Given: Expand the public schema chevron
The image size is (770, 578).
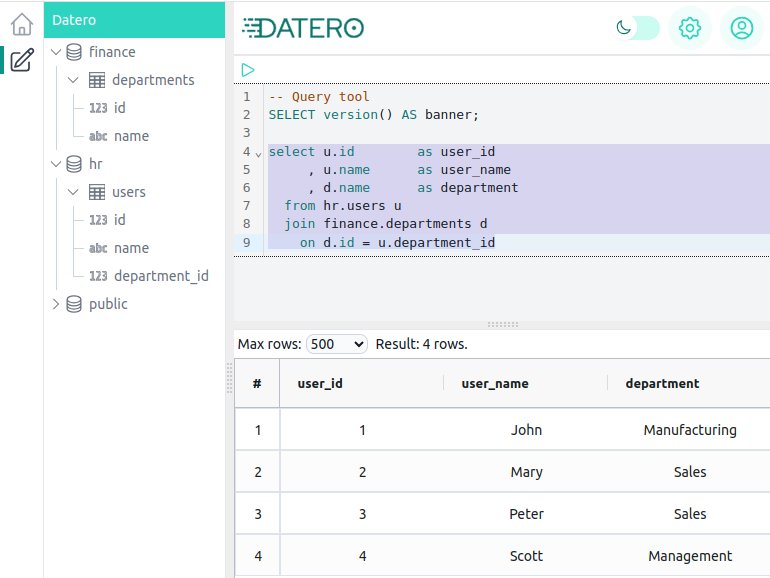Looking at the screenshot, I should point(56,304).
